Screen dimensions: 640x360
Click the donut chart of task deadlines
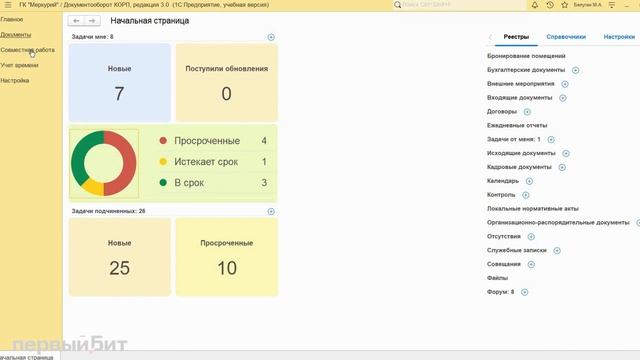tap(104, 163)
